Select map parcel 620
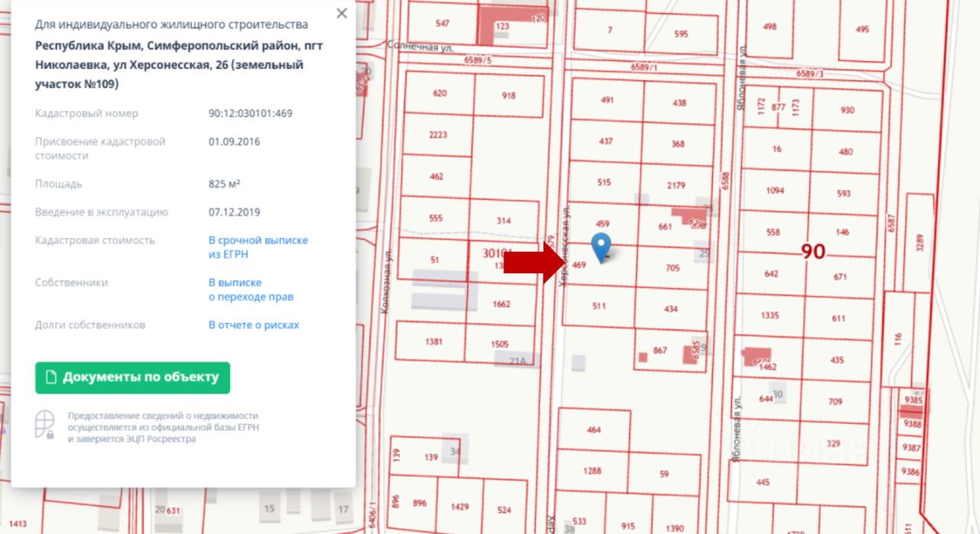 (x=439, y=93)
